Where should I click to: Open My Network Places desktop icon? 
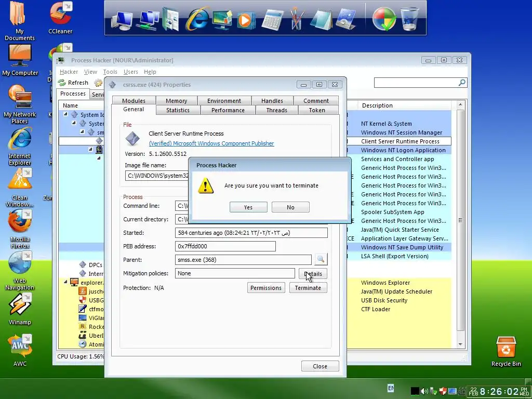(20, 104)
